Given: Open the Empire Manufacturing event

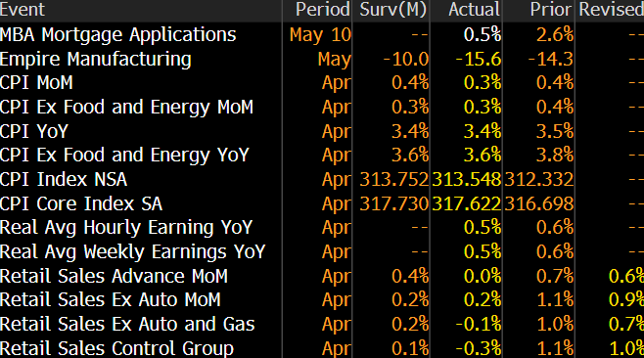Looking at the screenshot, I should coord(96,59).
